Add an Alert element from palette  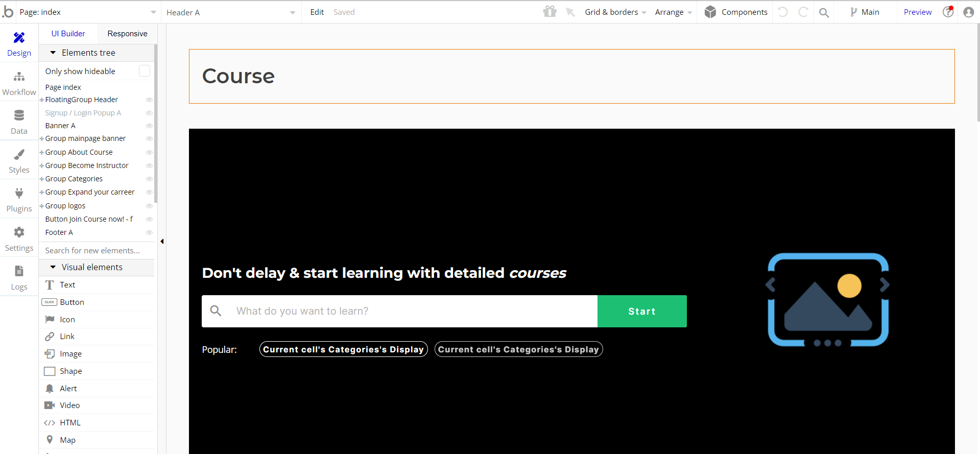[97, 389]
